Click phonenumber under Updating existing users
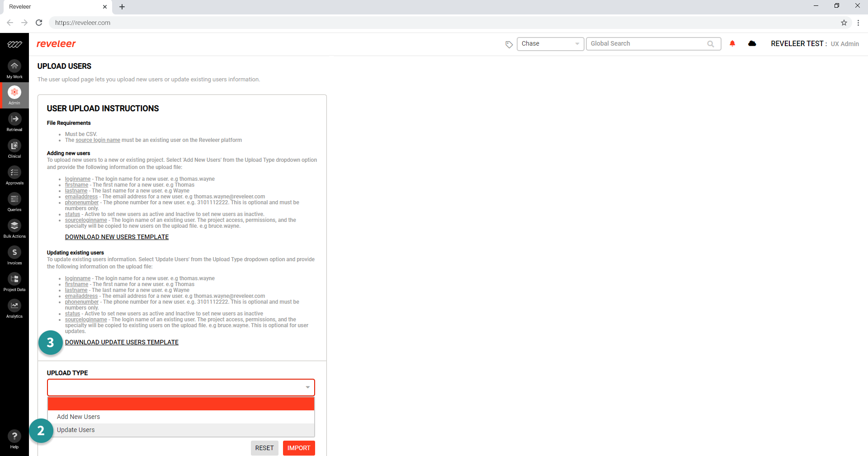868x456 pixels. pyautogui.click(x=82, y=302)
